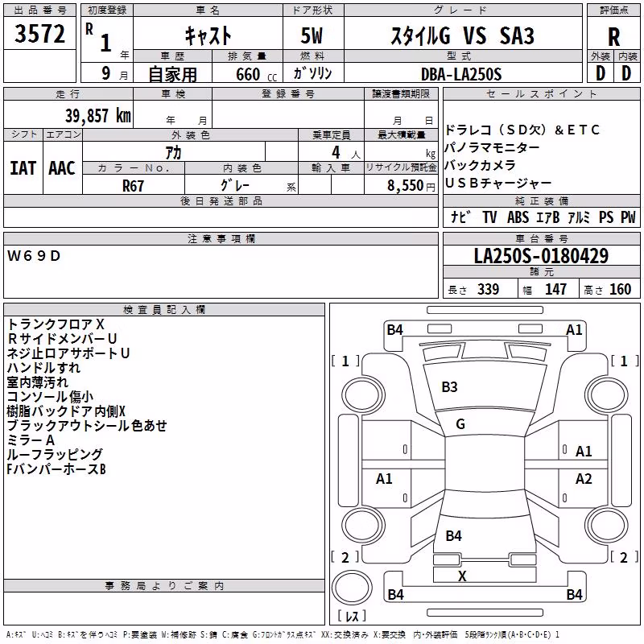This screenshot has width=644, height=644.
Task: Click door shape value 5W
Action: point(312,35)
